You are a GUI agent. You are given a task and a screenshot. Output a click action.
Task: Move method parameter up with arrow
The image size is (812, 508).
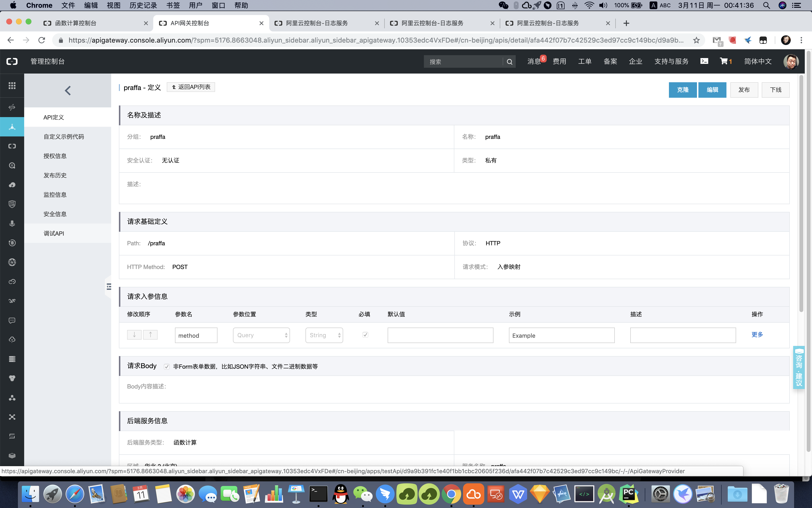pyautogui.click(x=150, y=335)
